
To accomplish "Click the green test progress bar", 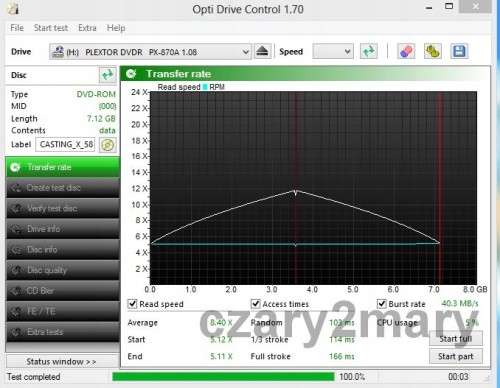I will tap(223, 377).
